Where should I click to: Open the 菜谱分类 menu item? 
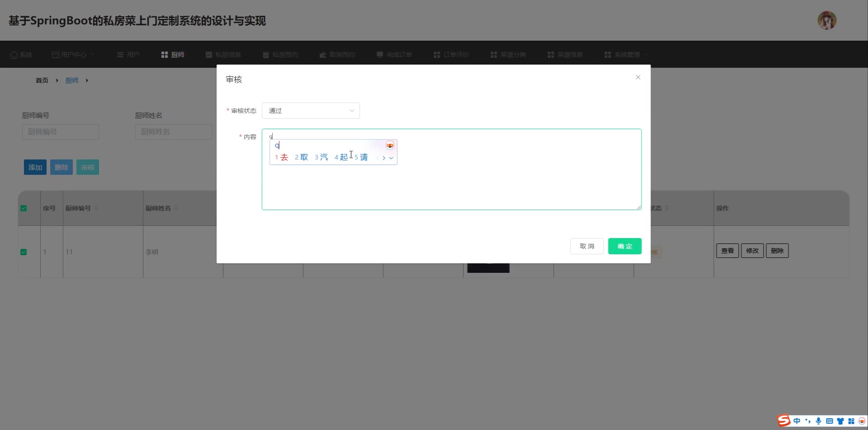[x=508, y=55]
